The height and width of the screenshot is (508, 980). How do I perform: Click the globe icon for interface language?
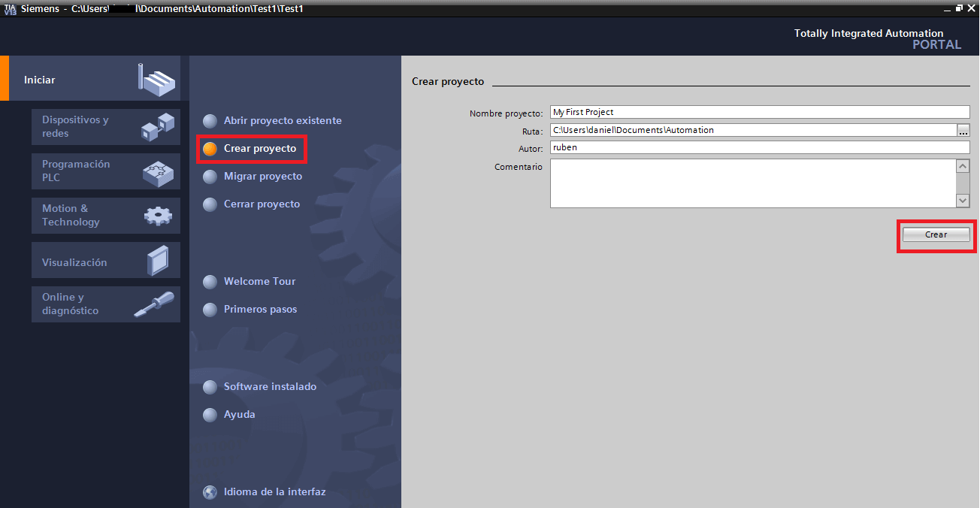[210, 493]
